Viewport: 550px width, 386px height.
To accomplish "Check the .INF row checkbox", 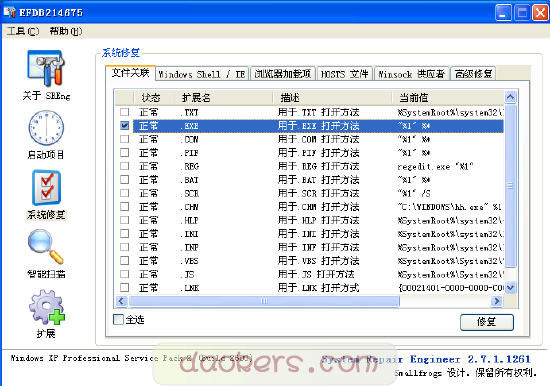I will (125, 247).
